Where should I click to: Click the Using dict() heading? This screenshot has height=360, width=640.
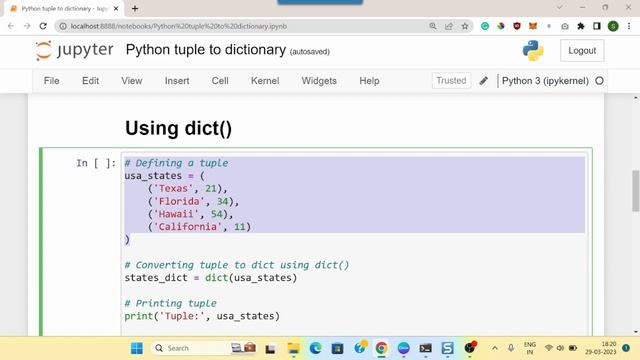pos(178,128)
